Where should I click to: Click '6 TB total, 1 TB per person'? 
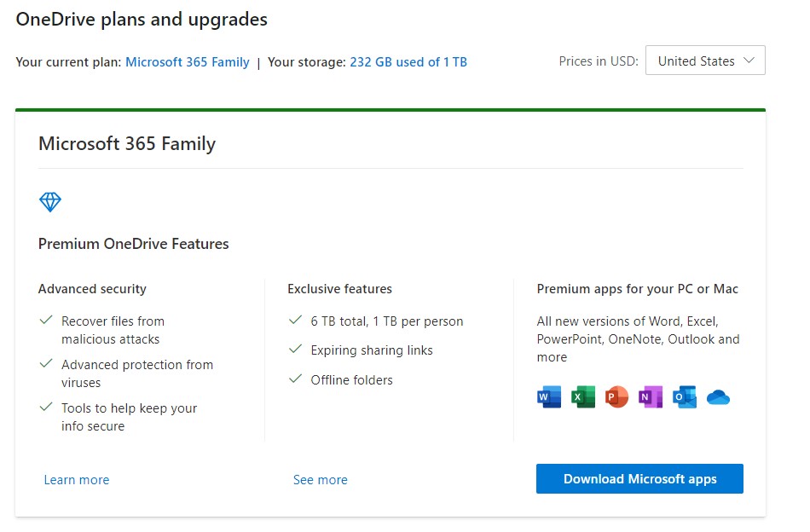[387, 321]
